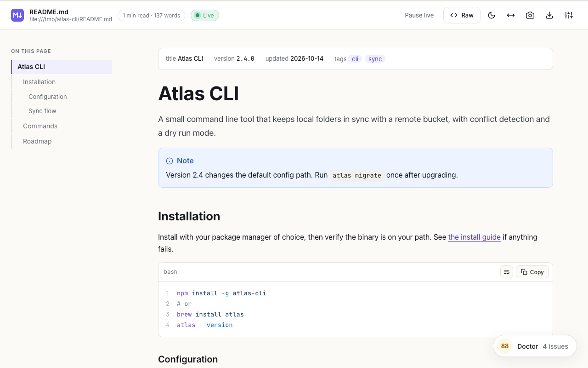Screen dimensions: 588x368
Task: Open the Commands section from the outline
Action: [62, 126]
